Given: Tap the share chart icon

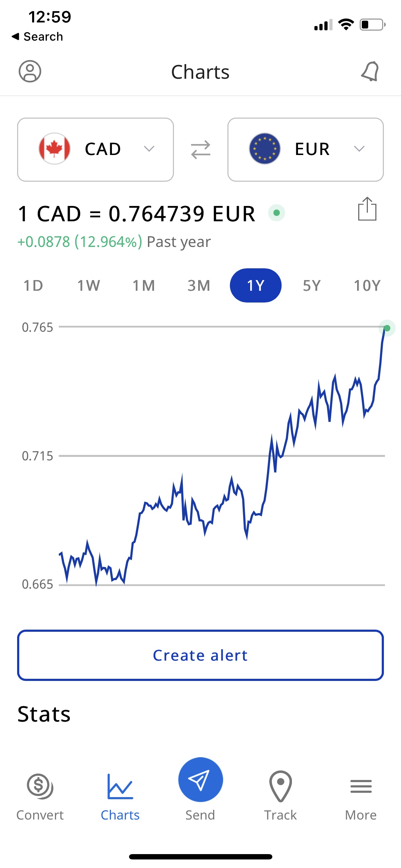Looking at the screenshot, I should click(367, 209).
